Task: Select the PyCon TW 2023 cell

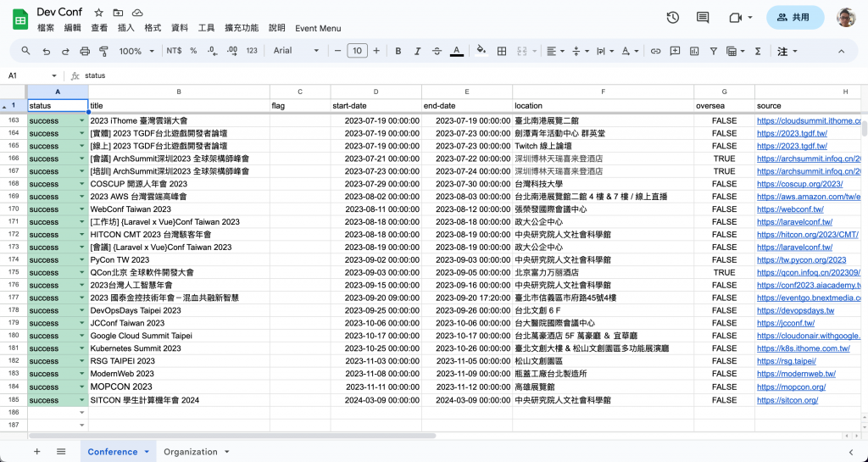Action: [x=179, y=260]
